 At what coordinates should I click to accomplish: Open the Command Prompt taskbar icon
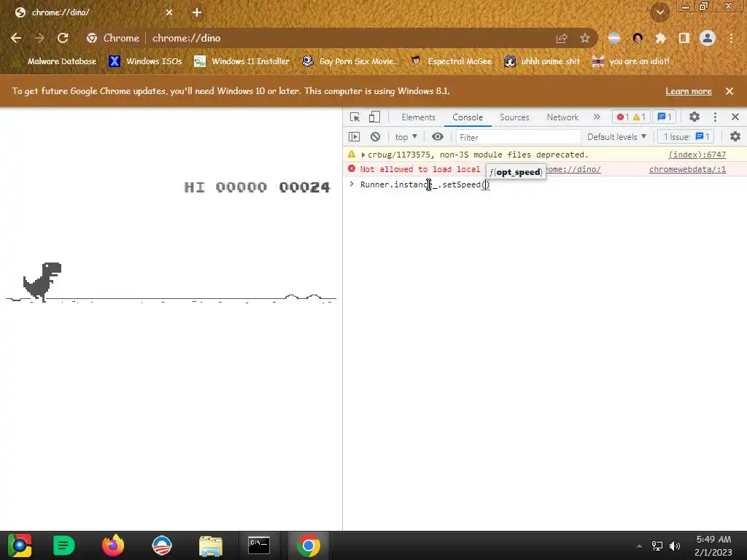pos(259,545)
